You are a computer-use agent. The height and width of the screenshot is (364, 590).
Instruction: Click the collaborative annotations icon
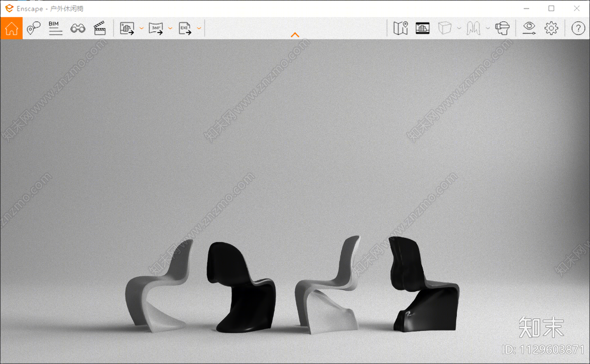pyautogui.click(x=473, y=28)
